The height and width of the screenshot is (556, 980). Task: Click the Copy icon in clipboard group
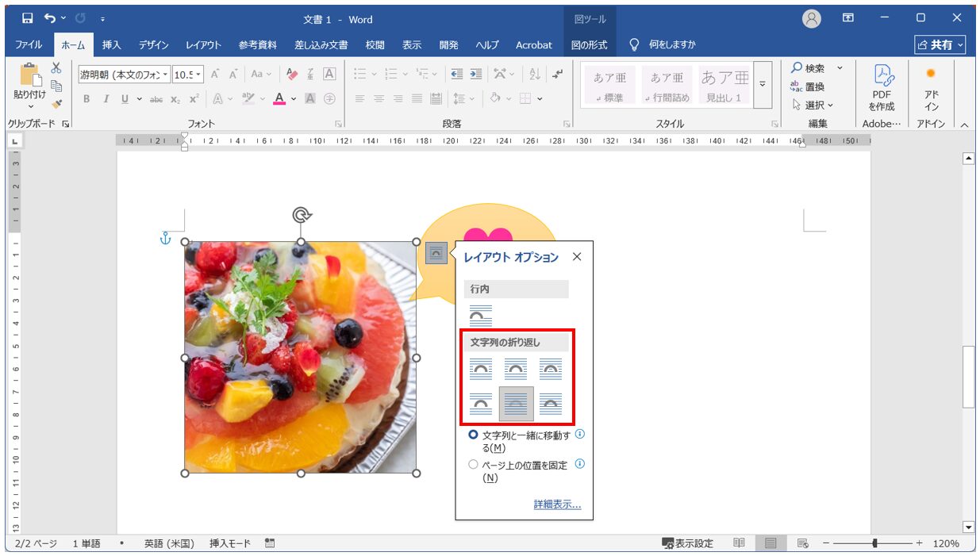click(56, 86)
